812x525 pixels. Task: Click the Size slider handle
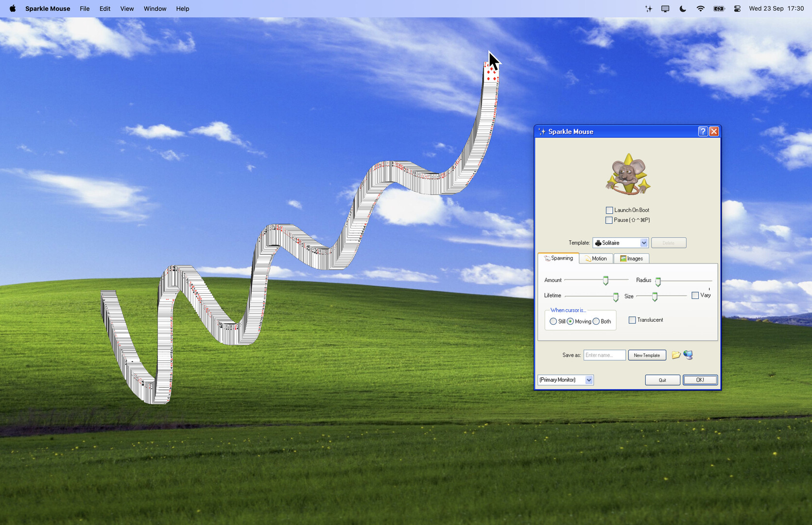coord(655,297)
